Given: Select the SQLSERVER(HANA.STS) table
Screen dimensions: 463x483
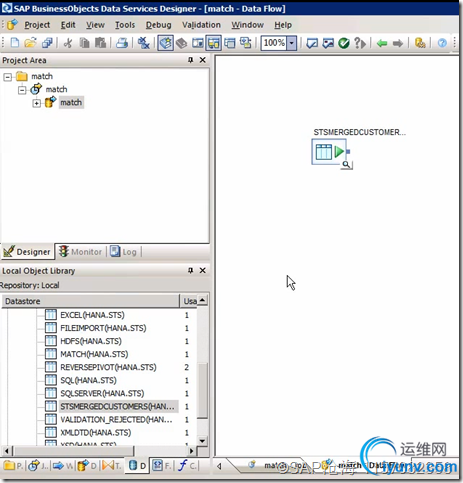Looking at the screenshot, I should pos(102,393).
